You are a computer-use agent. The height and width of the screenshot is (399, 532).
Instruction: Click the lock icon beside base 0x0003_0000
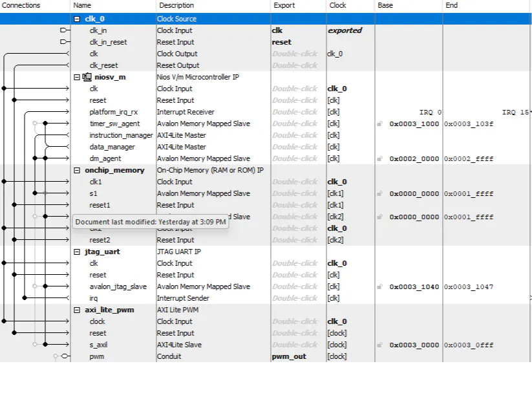(x=380, y=345)
